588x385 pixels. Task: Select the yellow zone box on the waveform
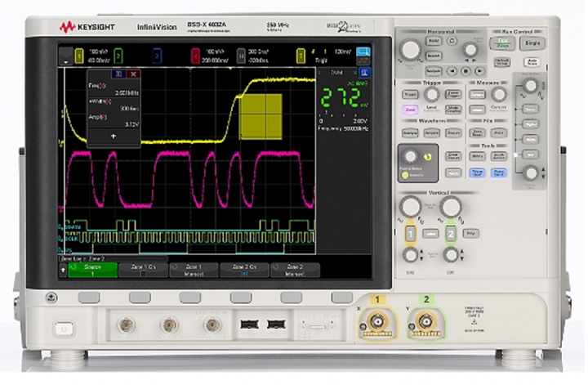[261, 117]
